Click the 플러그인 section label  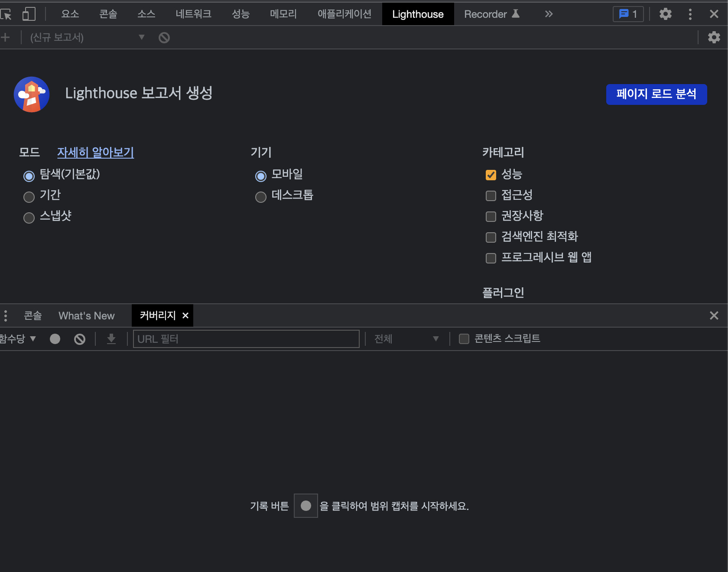504,293
